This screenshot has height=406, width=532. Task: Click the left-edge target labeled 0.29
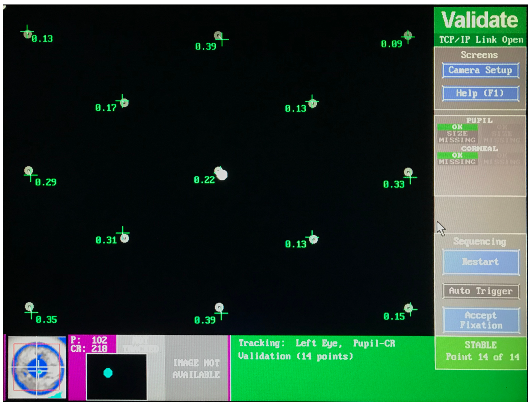28,171
